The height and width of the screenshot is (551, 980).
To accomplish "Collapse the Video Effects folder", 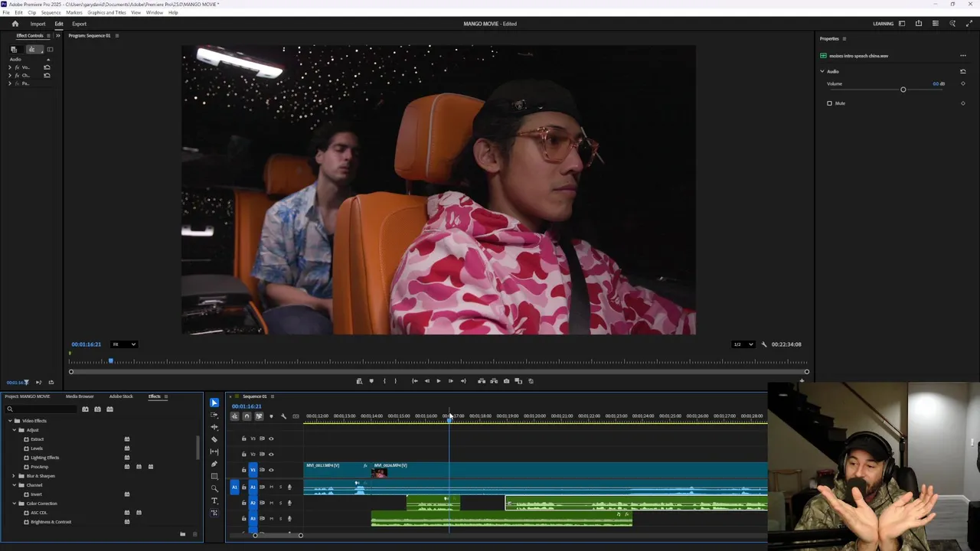I will (x=10, y=421).
